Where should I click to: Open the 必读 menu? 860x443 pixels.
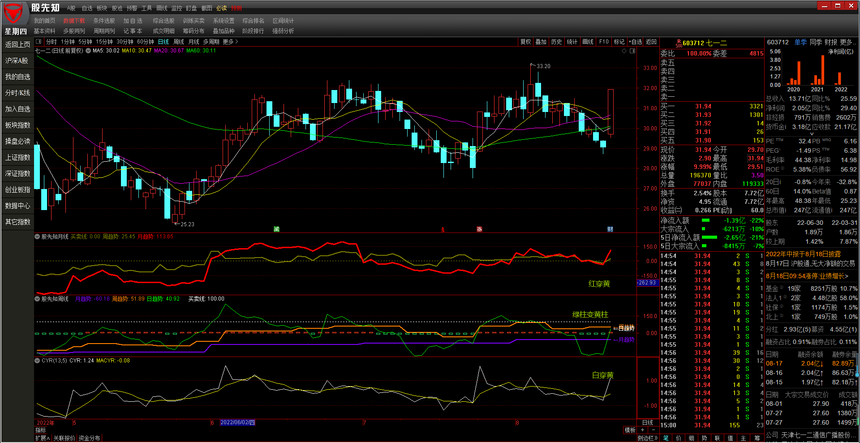221,9
